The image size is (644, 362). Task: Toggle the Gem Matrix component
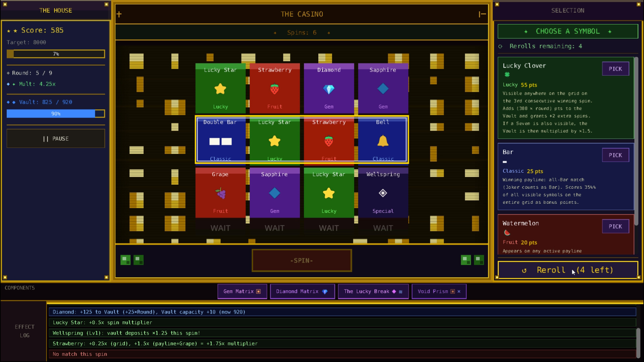pyautogui.click(x=242, y=291)
